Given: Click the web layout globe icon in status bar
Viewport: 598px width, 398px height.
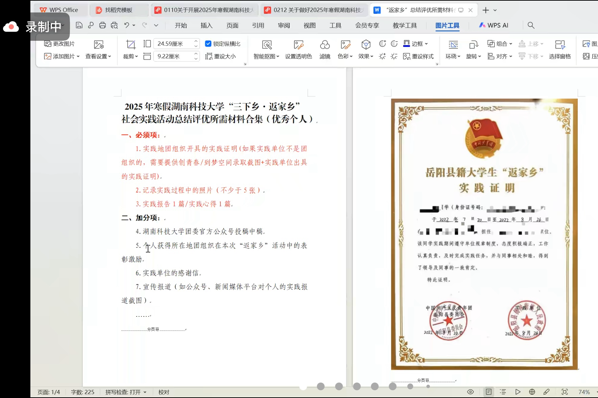Looking at the screenshot, I should click(x=532, y=392).
